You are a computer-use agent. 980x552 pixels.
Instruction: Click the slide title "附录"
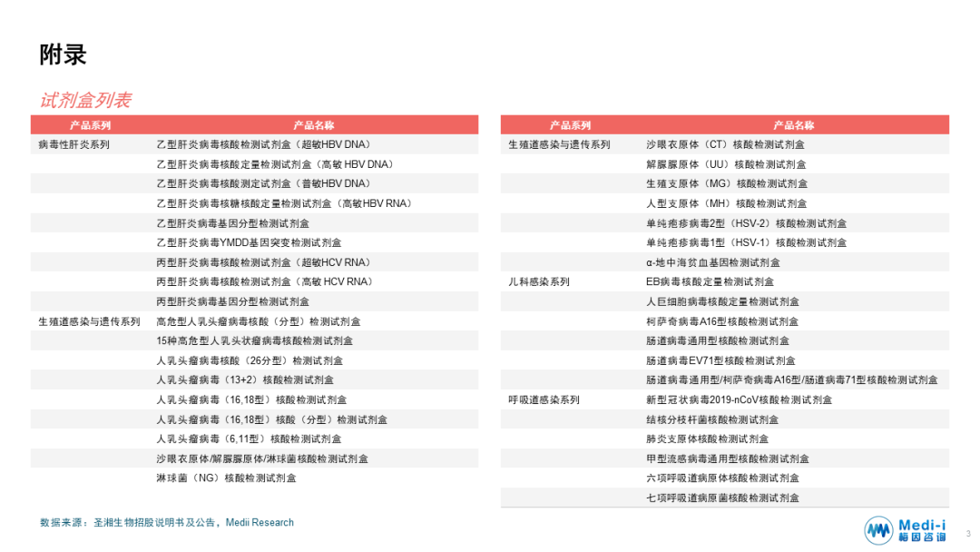63,54
